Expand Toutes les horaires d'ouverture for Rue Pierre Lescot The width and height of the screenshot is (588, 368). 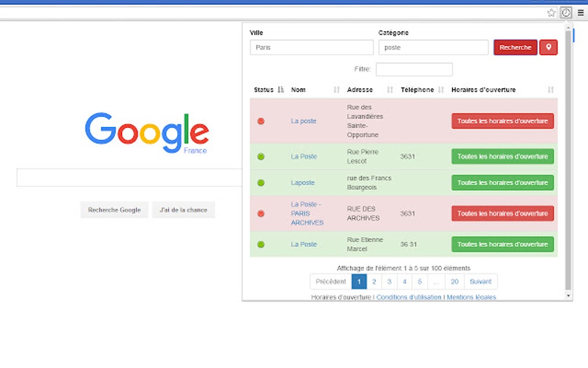click(502, 156)
